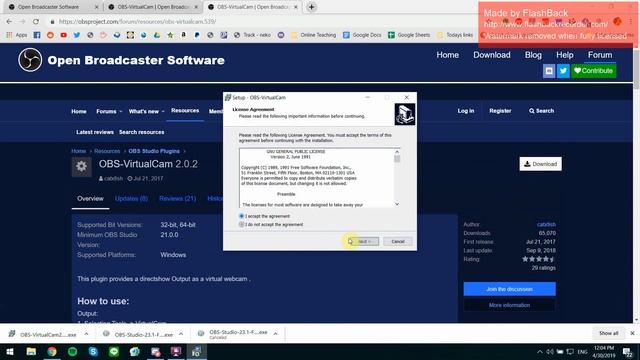Click Join the discussion button
Viewport: 640px width, 360px height.
509,289
